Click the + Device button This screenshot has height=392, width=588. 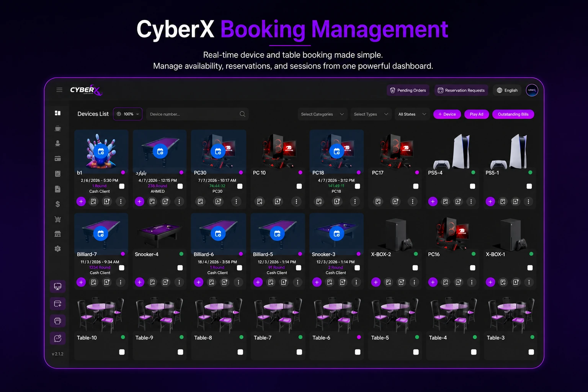pyautogui.click(x=447, y=114)
